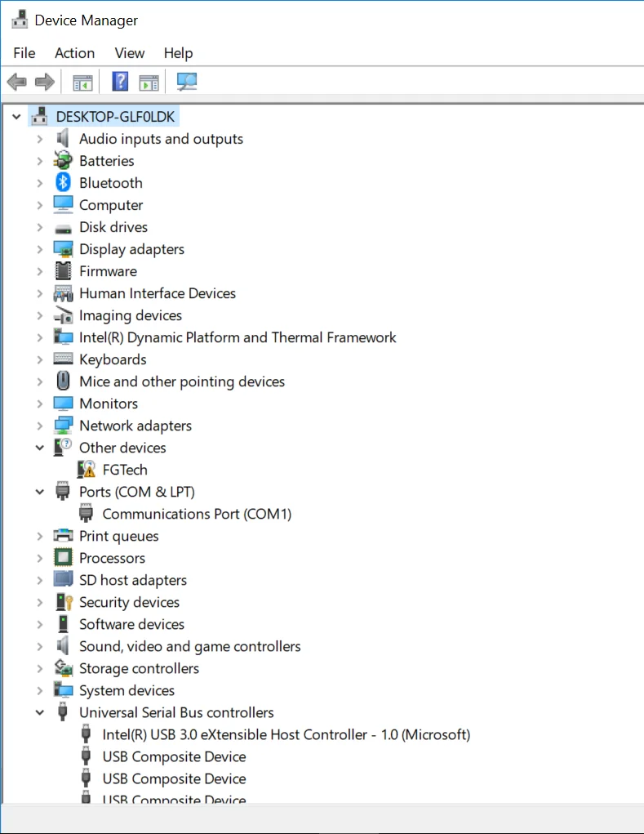Click the Bluetooth category icon
Viewport: 644px width, 834px height.
click(63, 182)
